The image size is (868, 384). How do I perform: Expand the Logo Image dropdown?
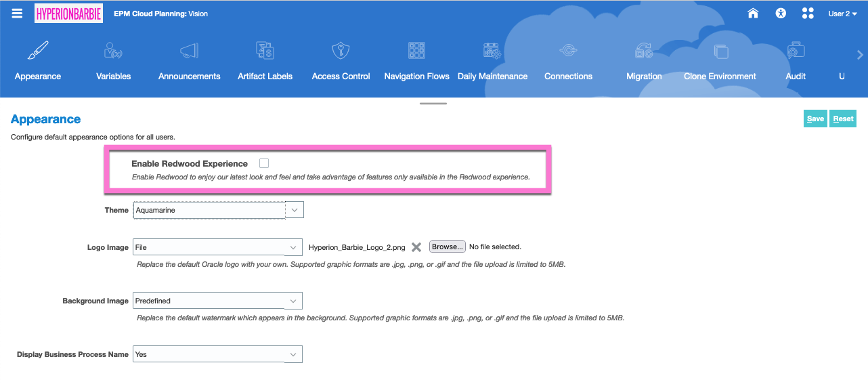(293, 247)
